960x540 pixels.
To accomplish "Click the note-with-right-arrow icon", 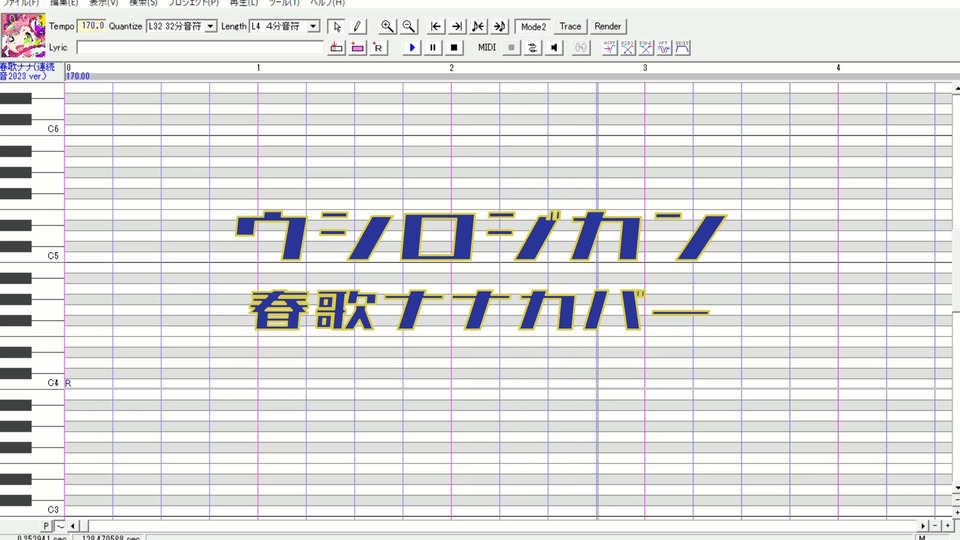I will pos(500,26).
